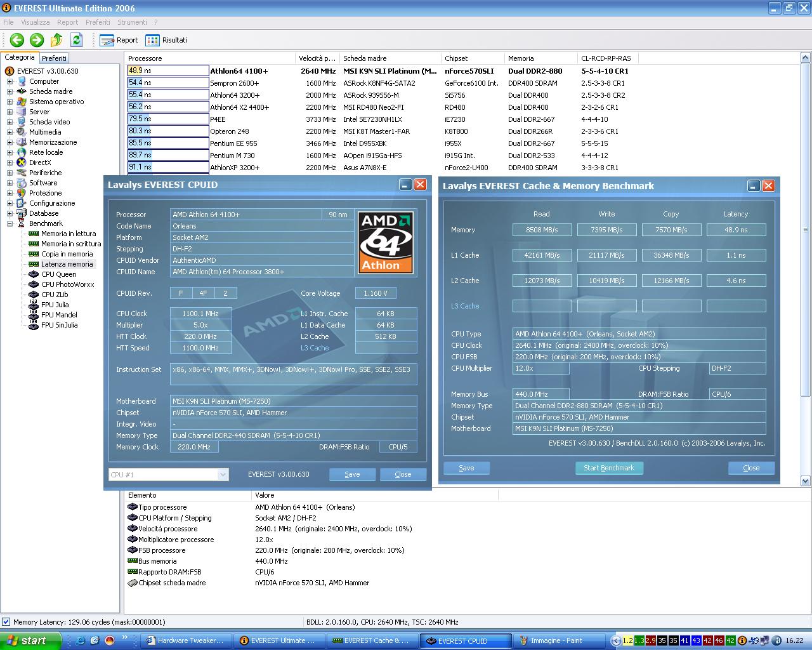The image size is (812, 650).
Task: Click the green Forward arrow toolbar icon
Action: click(37, 40)
